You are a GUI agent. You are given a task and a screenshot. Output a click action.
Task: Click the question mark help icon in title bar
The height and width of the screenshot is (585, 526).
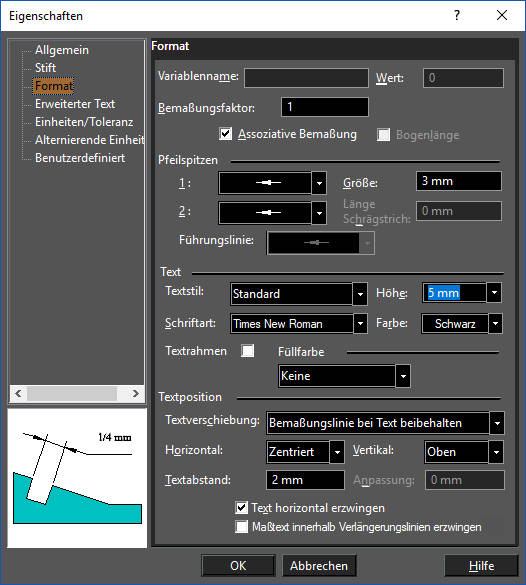click(457, 15)
